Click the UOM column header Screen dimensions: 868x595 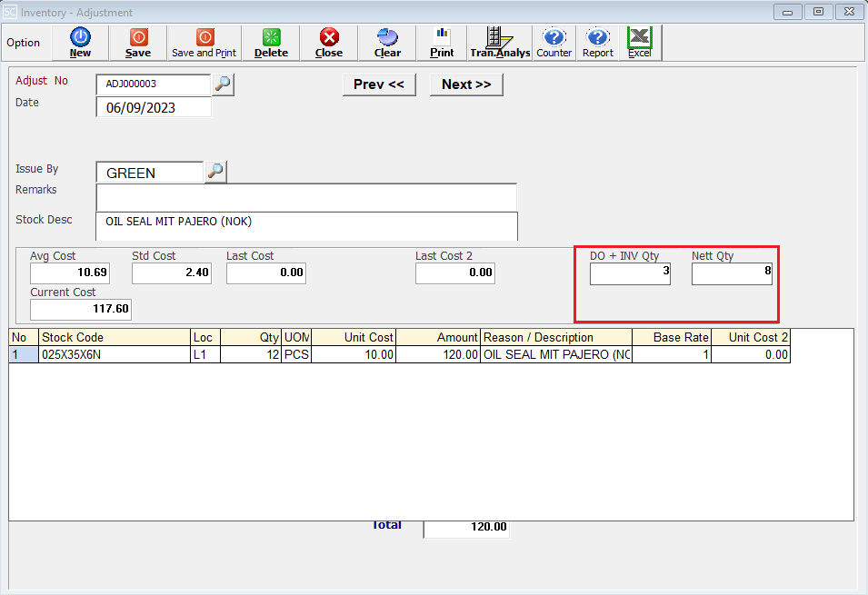tap(296, 338)
